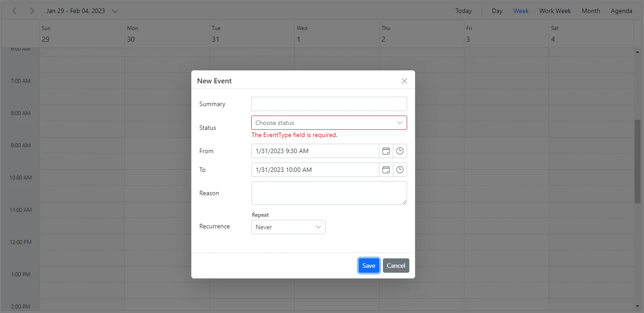Save the new event
This screenshot has width=644, height=313.
369,266
